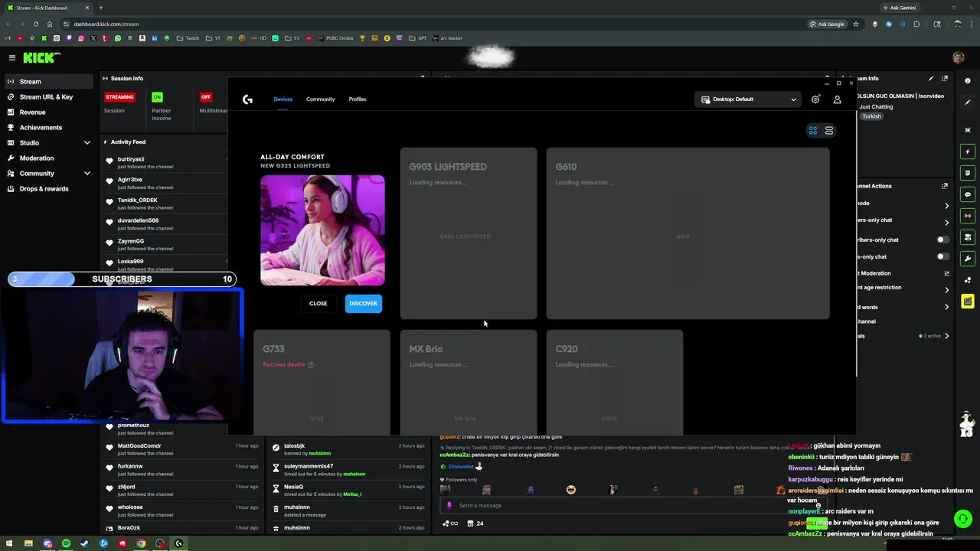Reload the browser page
Image resolution: width=980 pixels, height=551 pixels.
pos(36,24)
